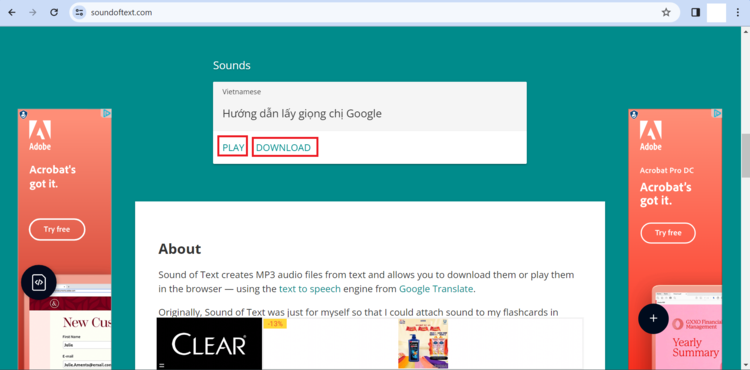
Task: Open the Google Translate link
Action: [x=436, y=289]
